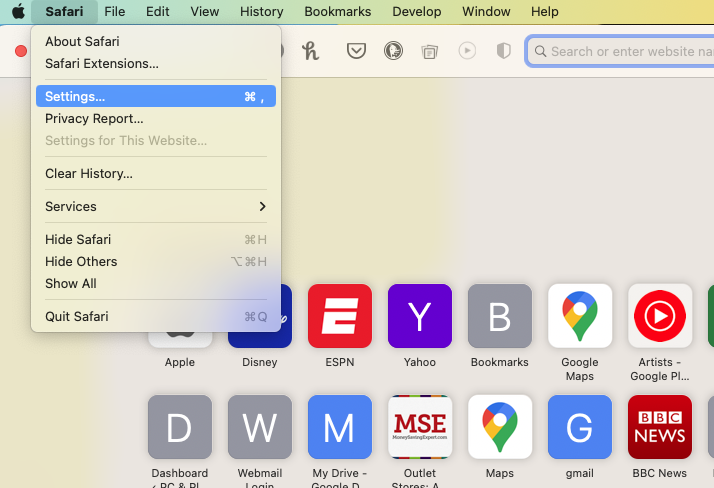
Task: Open the Privacy Report shield icon
Action: 503,51
